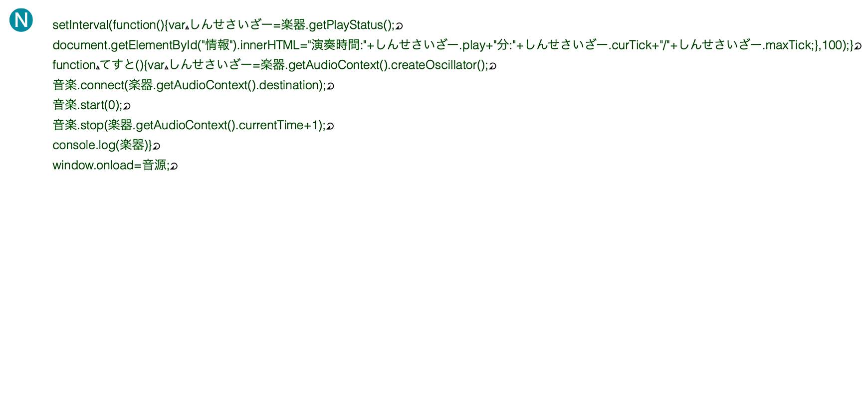This screenshot has width=868, height=399.
Task: Click the teal circular N icon
Action: 21,20
